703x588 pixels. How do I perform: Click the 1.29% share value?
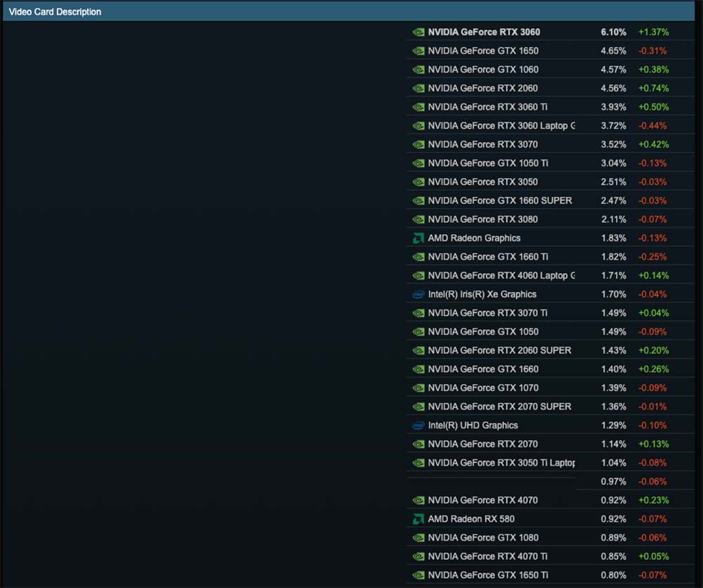pyautogui.click(x=613, y=426)
